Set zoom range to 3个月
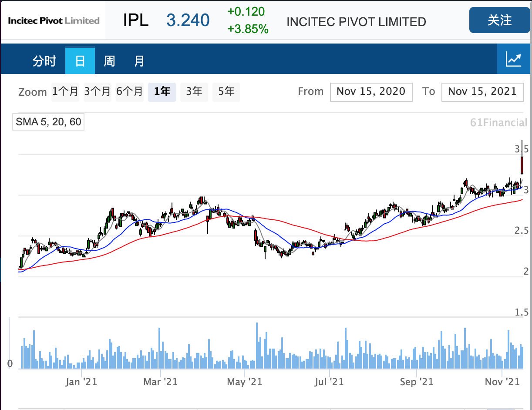532x410 pixels. click(x=98, y=92)
